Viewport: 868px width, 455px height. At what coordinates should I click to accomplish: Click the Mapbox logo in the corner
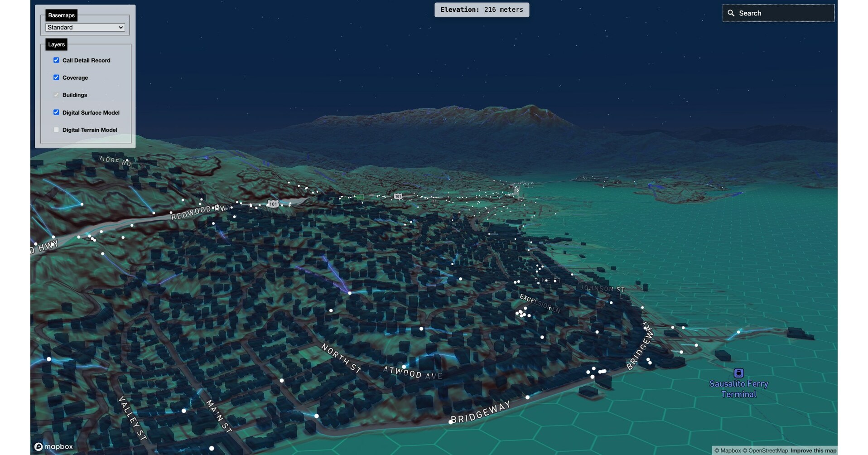point(53,446)
